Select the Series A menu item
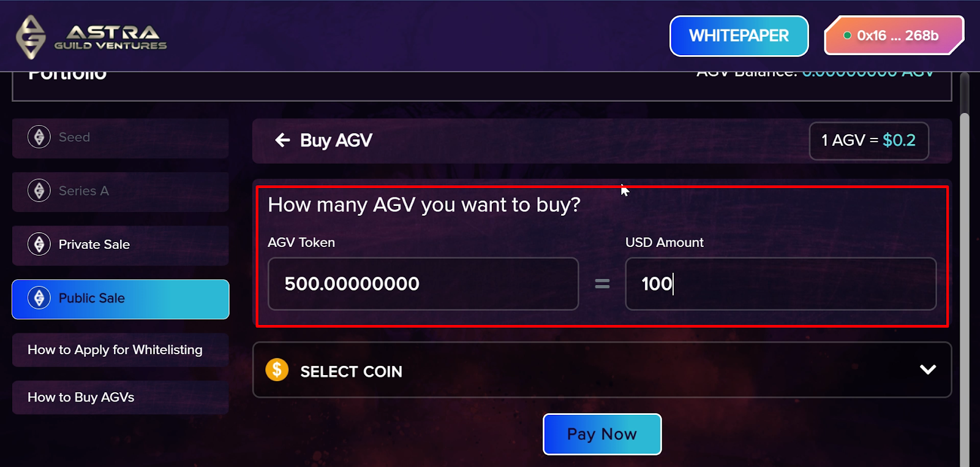980x467 pixels. (x=121, y=192)
